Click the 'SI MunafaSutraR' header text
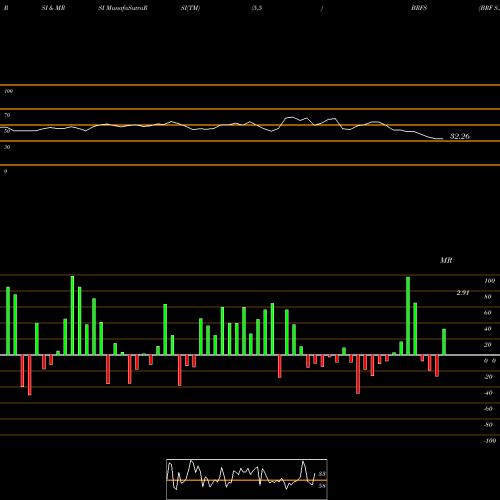The image size is (500, 500). tap(123, 8)
